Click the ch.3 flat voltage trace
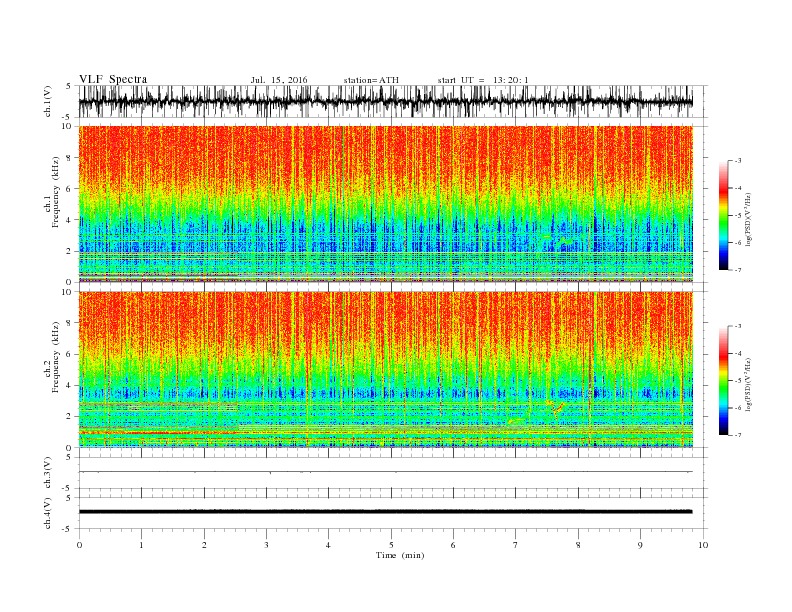 tap(385, 472)
